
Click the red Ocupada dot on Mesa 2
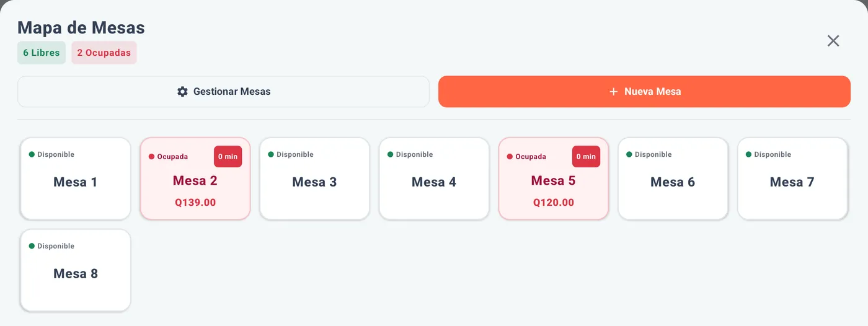[x=151, y=157]
